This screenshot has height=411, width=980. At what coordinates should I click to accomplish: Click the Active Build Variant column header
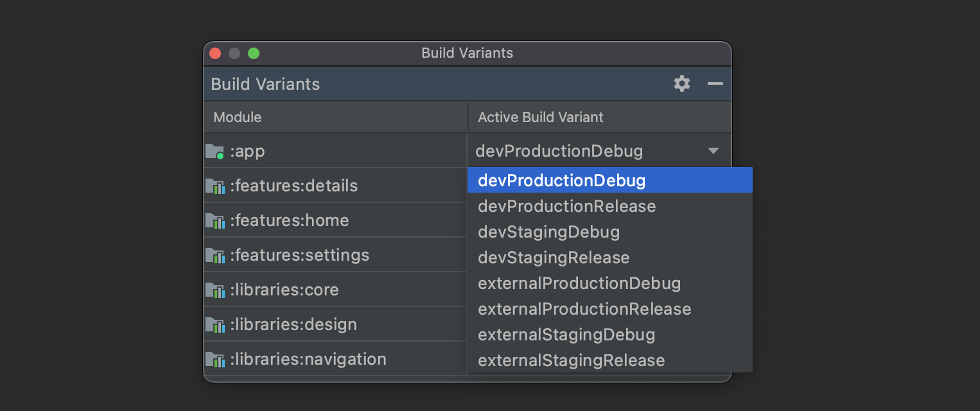tap(541, 117)
